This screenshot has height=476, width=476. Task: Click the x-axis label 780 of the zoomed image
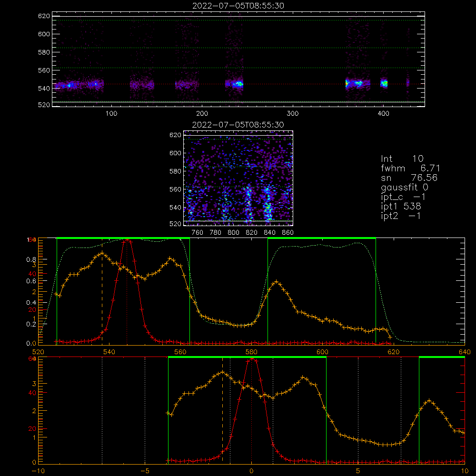[216, 233]
